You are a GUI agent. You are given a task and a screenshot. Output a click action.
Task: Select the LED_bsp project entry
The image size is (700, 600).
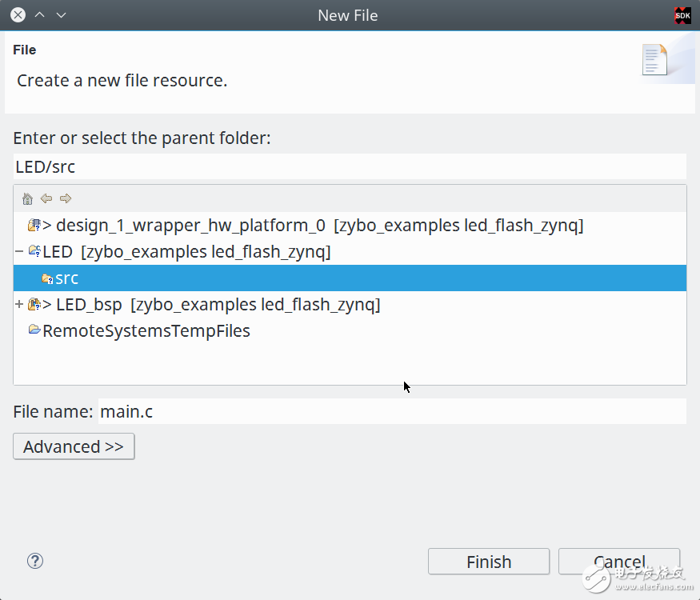tap(88, 305)
